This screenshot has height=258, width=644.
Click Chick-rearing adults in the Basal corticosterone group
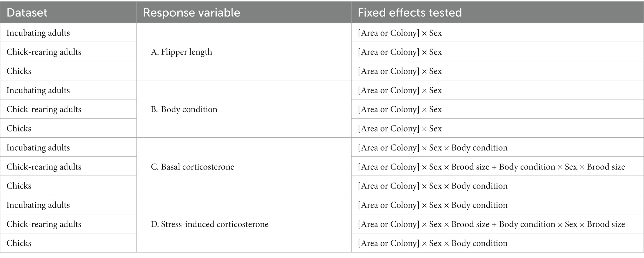tap(44, 167)
